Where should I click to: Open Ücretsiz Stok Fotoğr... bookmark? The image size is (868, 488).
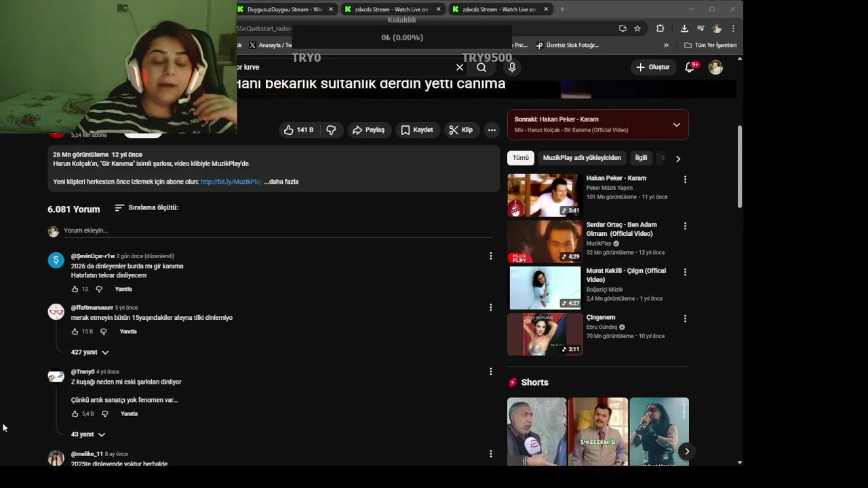click(x=567, y=45)
